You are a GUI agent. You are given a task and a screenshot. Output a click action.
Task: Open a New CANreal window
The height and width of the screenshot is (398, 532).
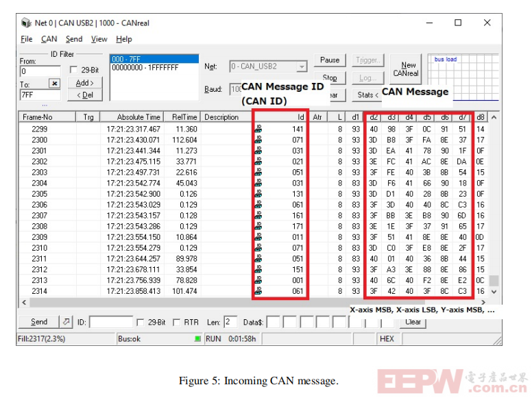pyautogui.click(x=406, y=69)
